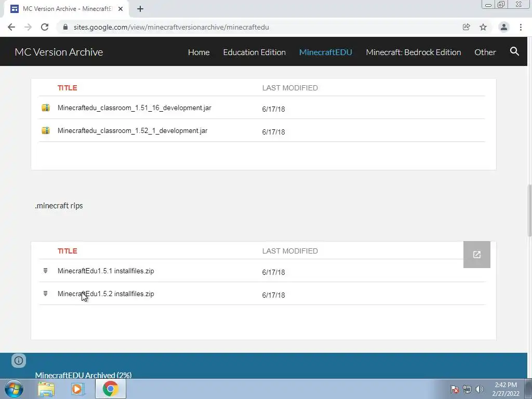
Task: Launch Windows Media Player from taskbar
Action: coord(78,389)
